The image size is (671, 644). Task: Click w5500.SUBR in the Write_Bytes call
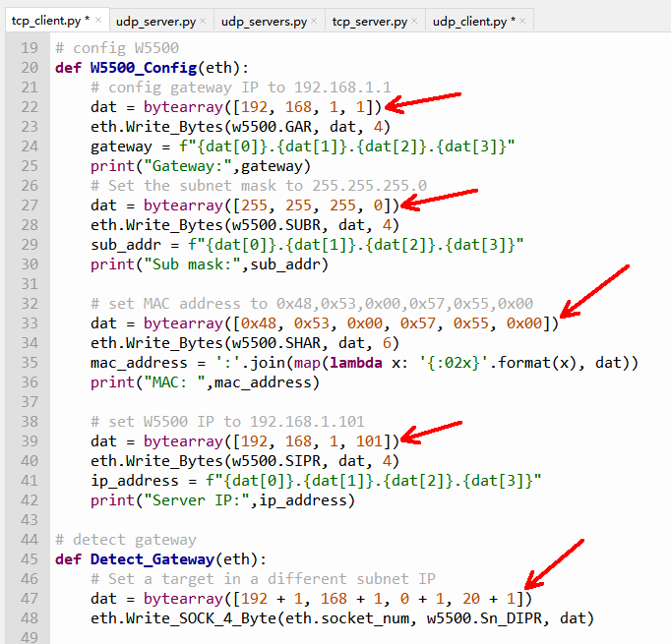coord(276,225)
